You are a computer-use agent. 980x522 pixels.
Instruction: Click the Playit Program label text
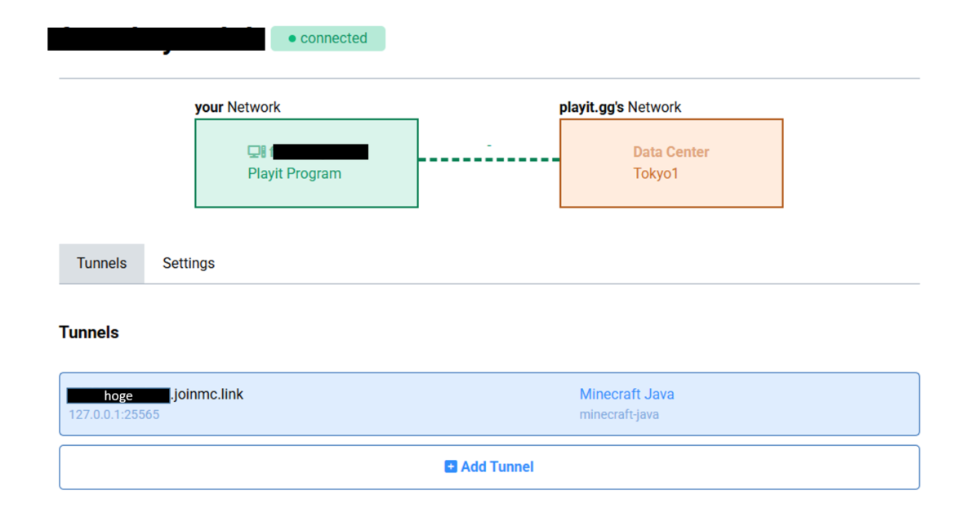coord(294,173)
